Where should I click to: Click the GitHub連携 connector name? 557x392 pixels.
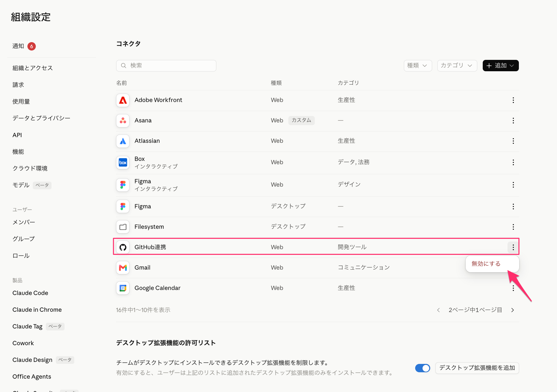coord(150,248)
